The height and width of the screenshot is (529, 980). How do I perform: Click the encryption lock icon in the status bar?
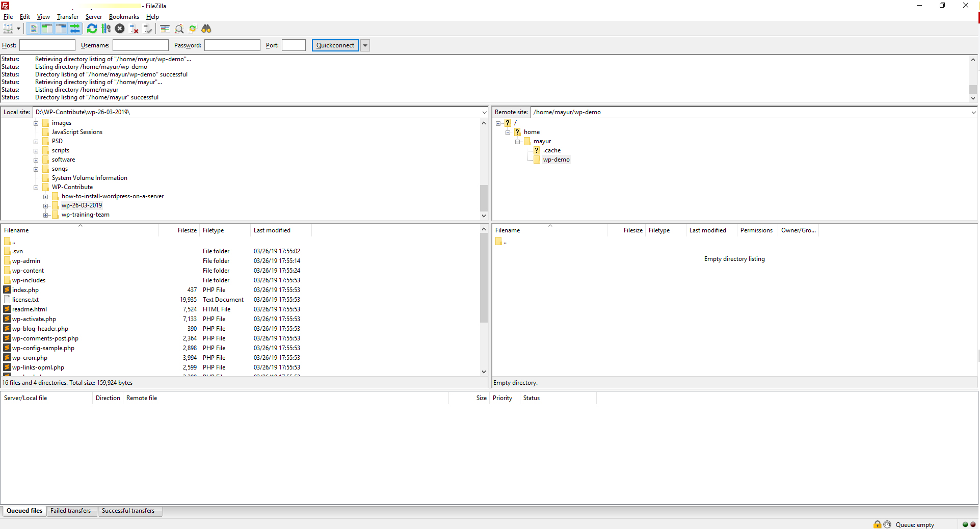pos(877,524)
